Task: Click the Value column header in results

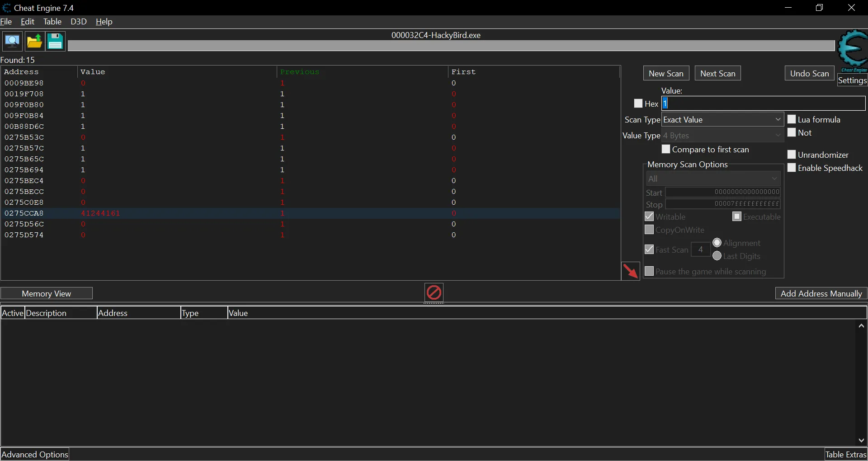Action: [x=177, y=72]
